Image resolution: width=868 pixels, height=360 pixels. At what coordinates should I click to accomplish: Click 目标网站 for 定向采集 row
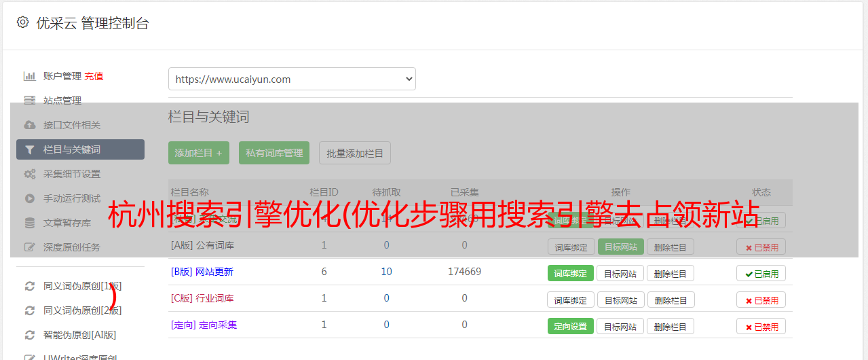coord(620,326)
